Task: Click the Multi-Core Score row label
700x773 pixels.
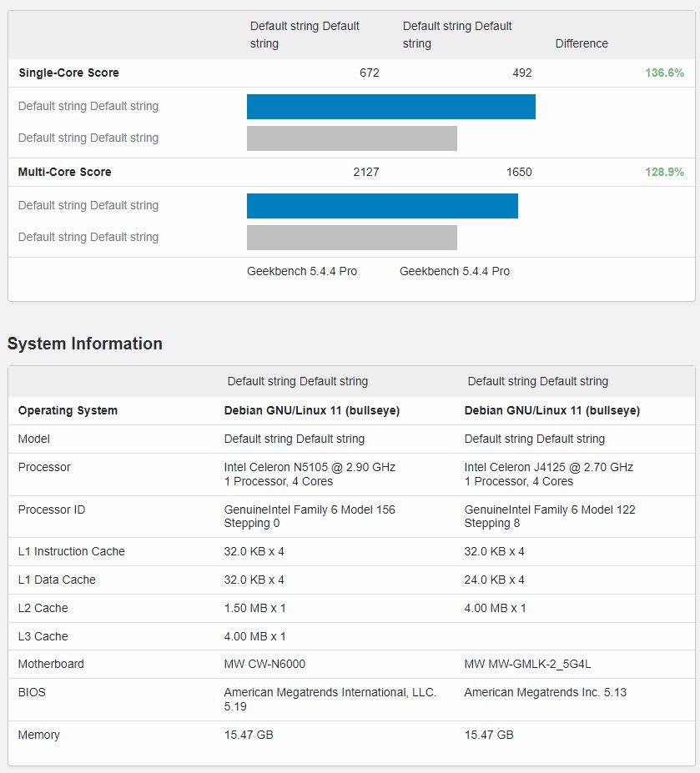Action: pyautogui.click(x=64, y=172)
